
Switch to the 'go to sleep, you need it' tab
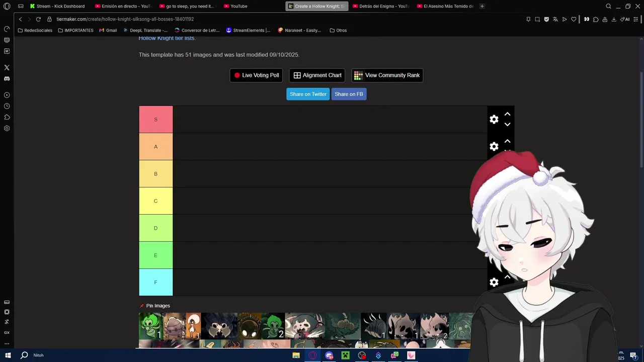pyautogui.click(x=187, y=6)
